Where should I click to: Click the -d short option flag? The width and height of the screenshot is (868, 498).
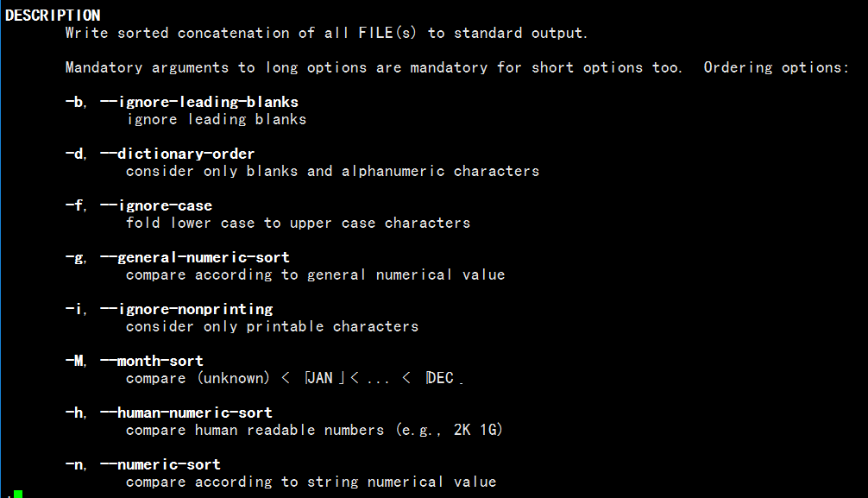click(76, 154)
